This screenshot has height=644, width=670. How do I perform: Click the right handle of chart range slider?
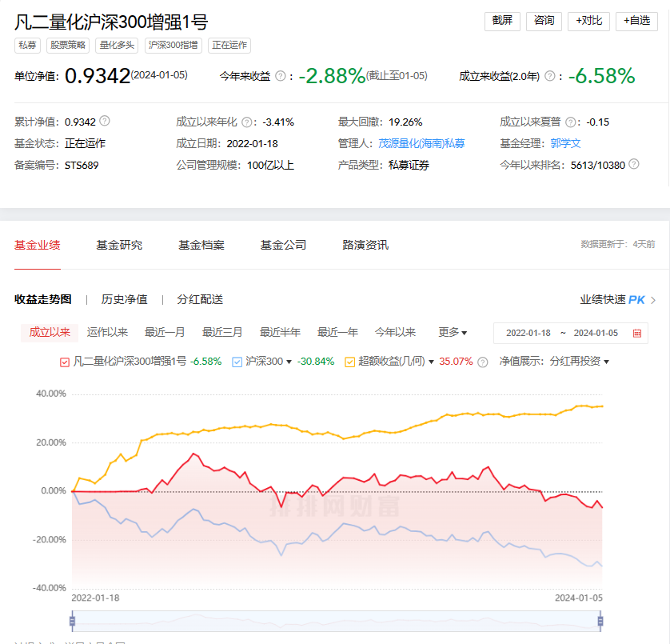(600, 621)
